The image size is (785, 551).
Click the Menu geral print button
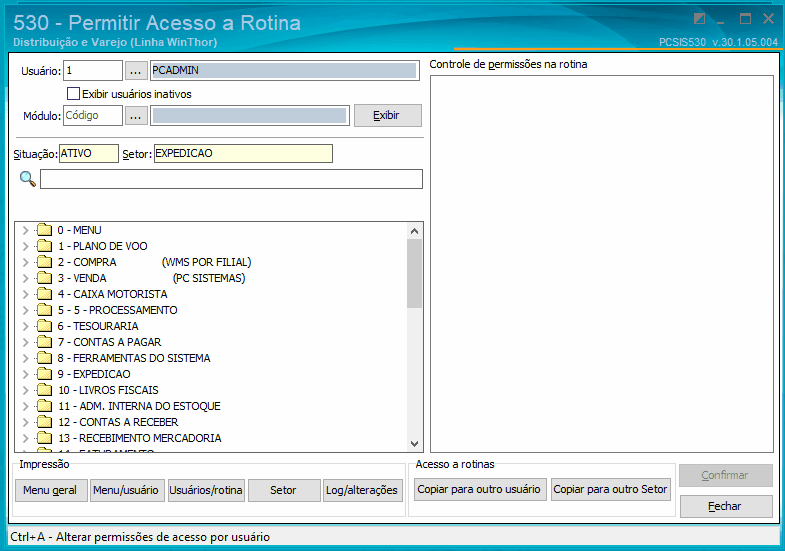51,490
